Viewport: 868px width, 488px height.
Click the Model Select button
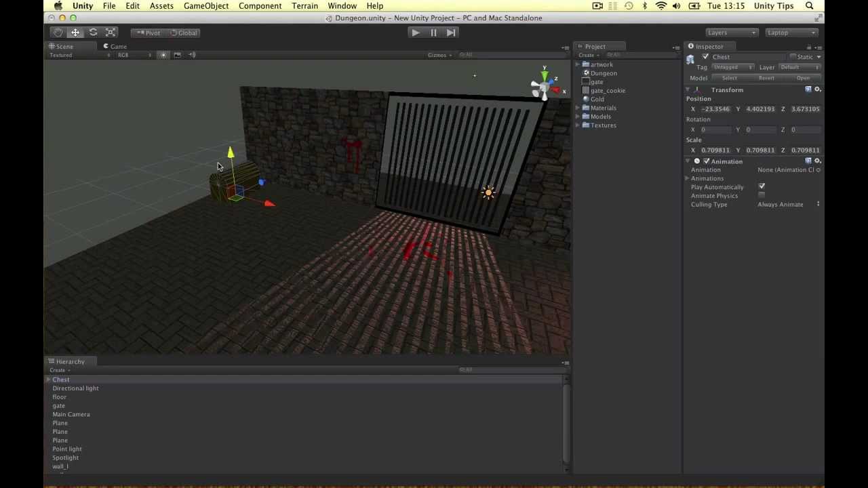coord(729,78)
